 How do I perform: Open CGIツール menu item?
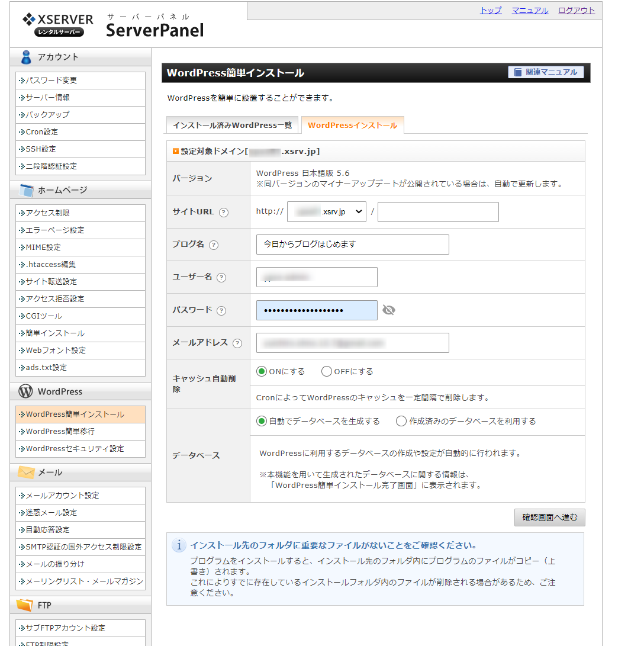(x=80, y=316)
